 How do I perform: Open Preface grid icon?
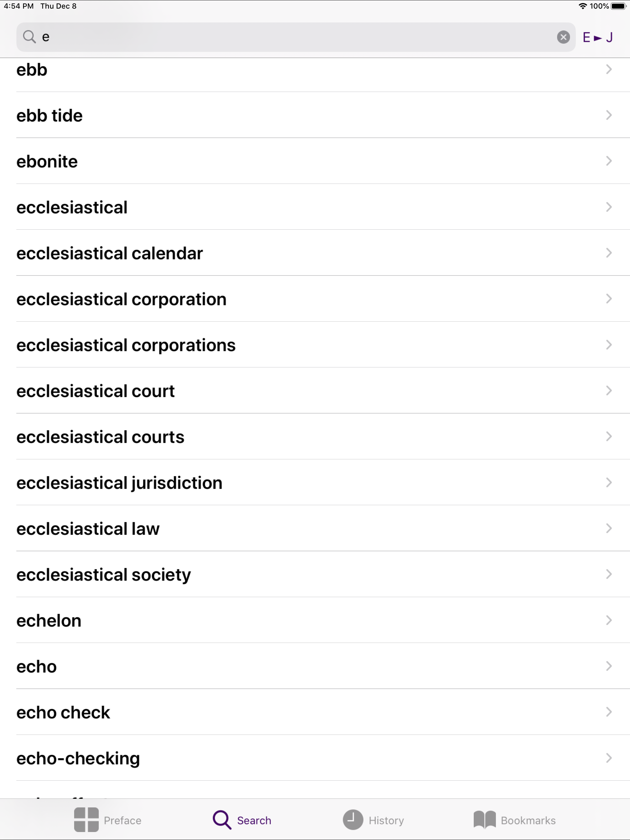86,820
